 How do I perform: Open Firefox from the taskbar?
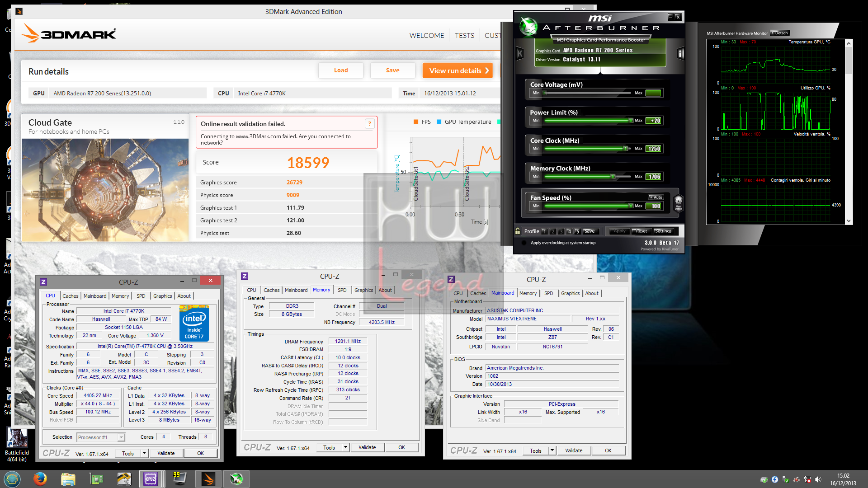[x=40, y=479]
